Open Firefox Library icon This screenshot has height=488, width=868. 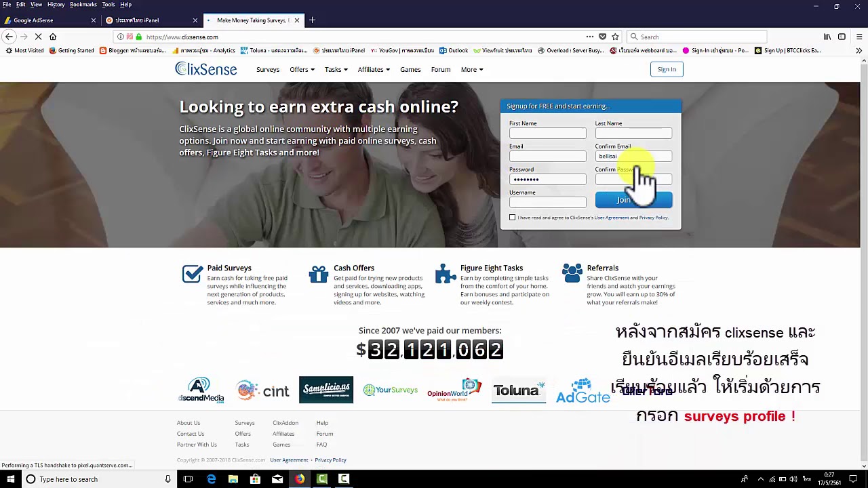click(x=827, y=37)
